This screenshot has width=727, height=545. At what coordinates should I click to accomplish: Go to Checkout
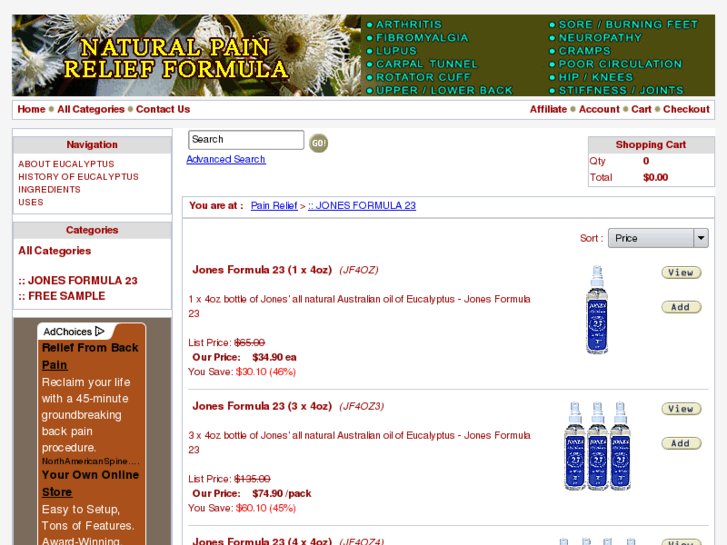point(686,109)
